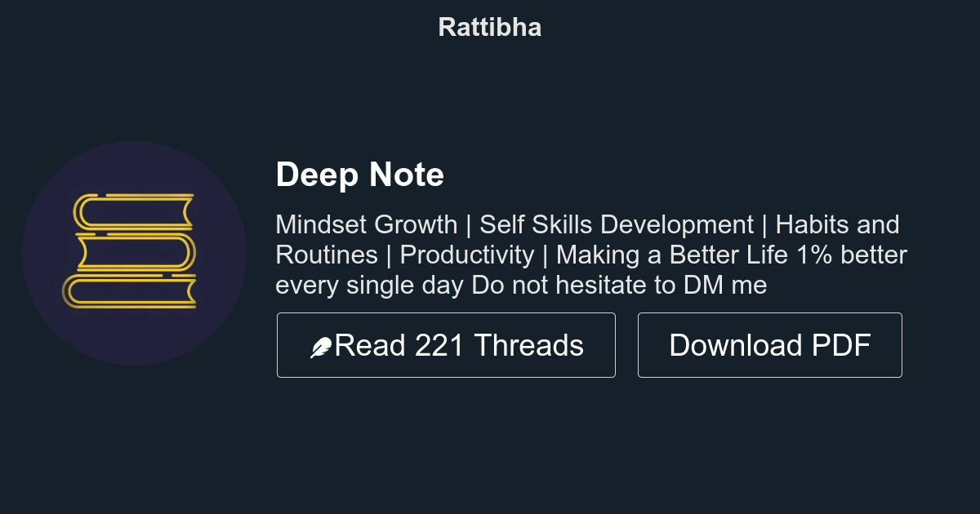Click the top book in the stack
The height and width of the screenshot is (514, 980).
tap(133, 210)
